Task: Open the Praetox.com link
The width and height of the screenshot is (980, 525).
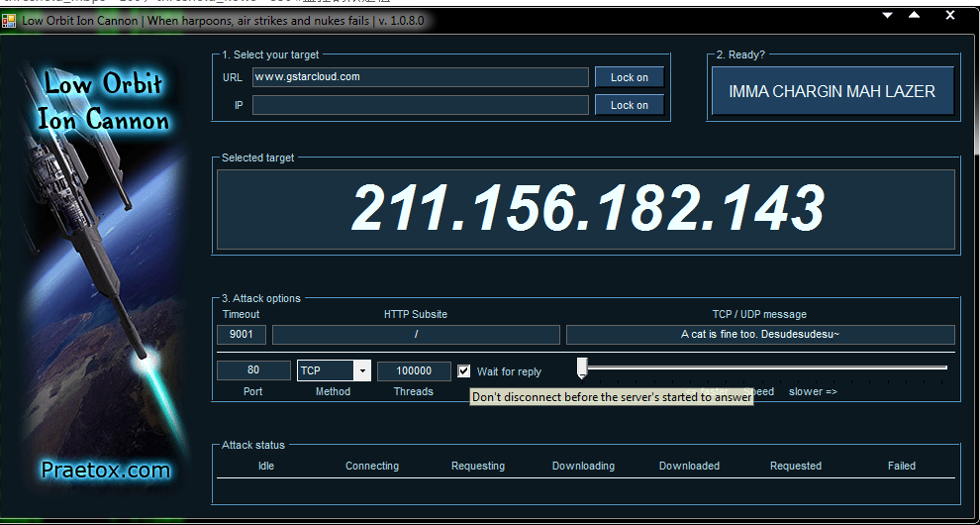Action: coord(106,471)
